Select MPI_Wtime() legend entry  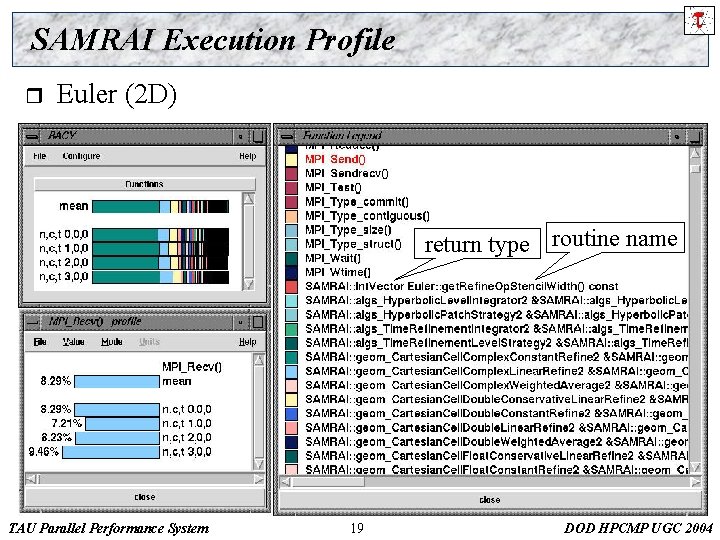338,272
